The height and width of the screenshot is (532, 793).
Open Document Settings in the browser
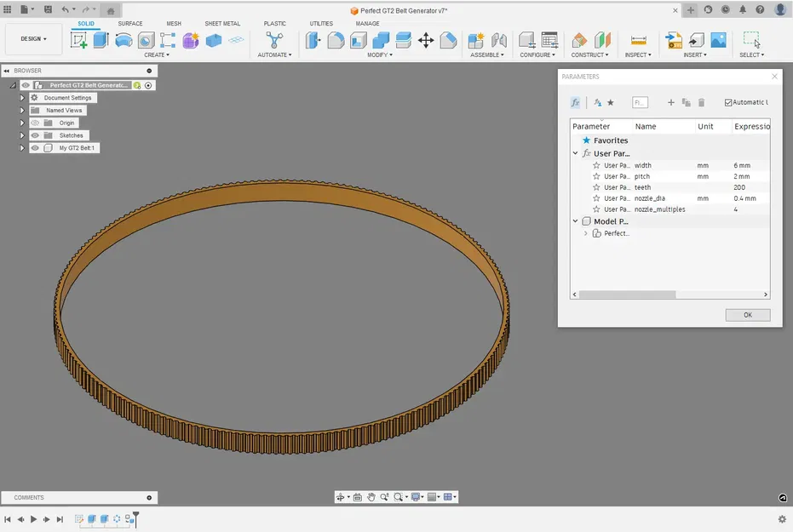pos(68,97)
